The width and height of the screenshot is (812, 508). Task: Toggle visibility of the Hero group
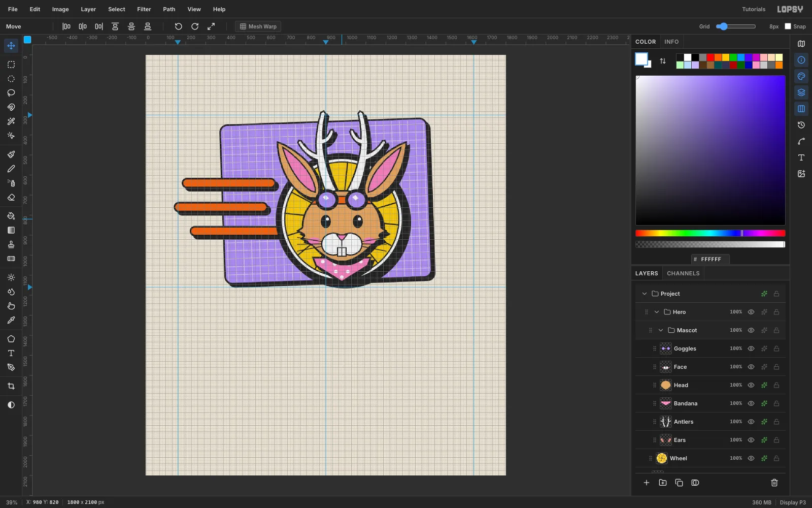pos(751,312)
